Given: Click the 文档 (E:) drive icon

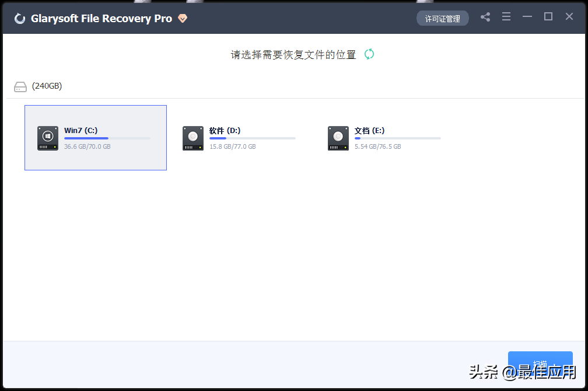Looking at the screenshot, I should coord(338,138).
